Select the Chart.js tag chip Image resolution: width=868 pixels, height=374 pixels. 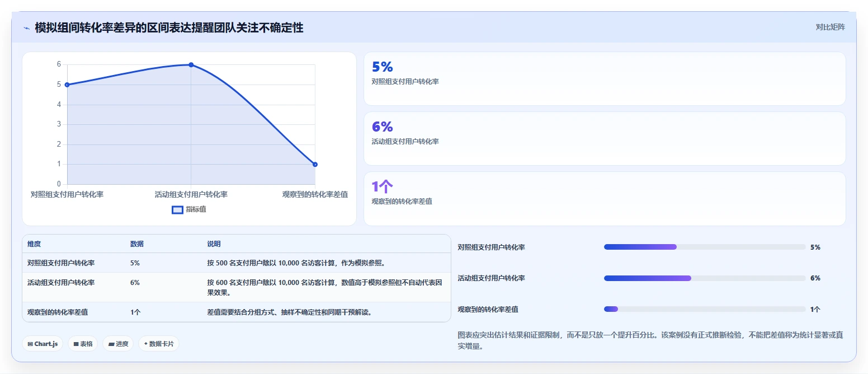[x=43, y=344]
